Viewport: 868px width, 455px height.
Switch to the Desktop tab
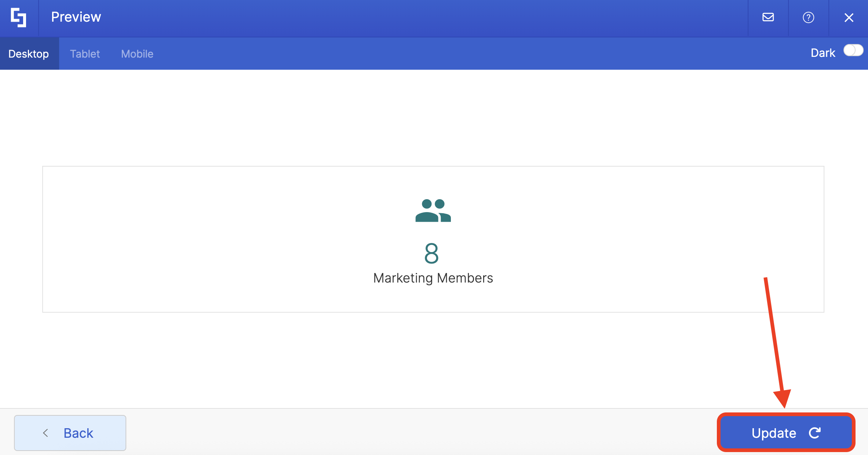point(29,54)
